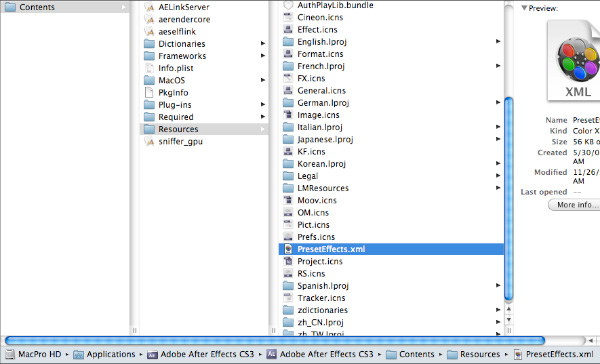Select the Pict.icns file
Viewport: 600px width, 364px height.
[313, 225]
